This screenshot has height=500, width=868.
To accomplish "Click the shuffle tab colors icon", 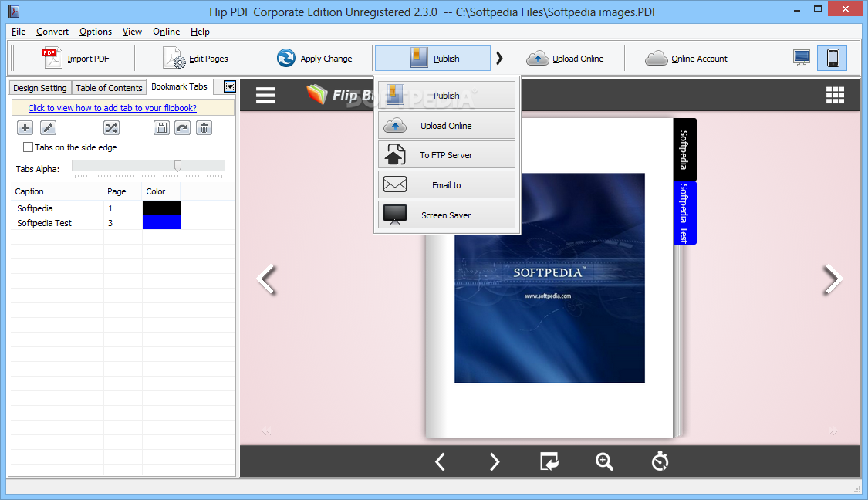I will click(x=111, y=128).
